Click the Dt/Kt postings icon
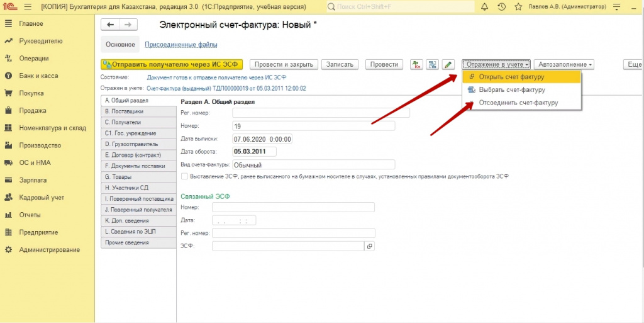The image size is (644, 323). click(416, 64)
